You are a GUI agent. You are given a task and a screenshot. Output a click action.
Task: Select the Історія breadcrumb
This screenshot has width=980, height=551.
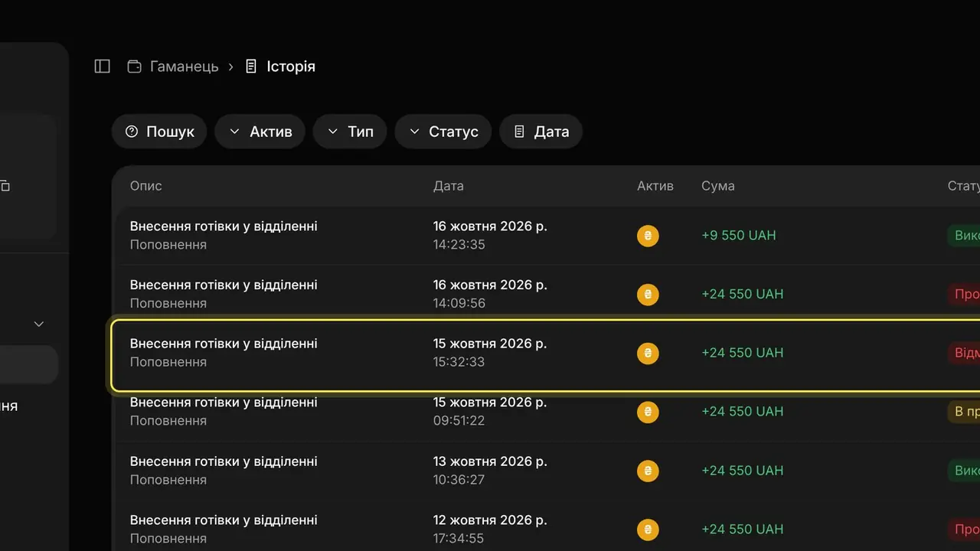(x=291, y=67)
